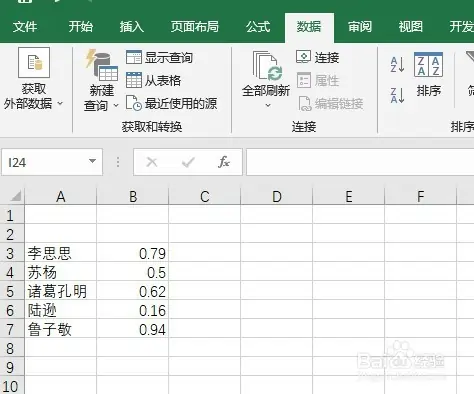Select cell with value 0.5
This screenshot has height=394, width=474.
click(x=133, y=272)
